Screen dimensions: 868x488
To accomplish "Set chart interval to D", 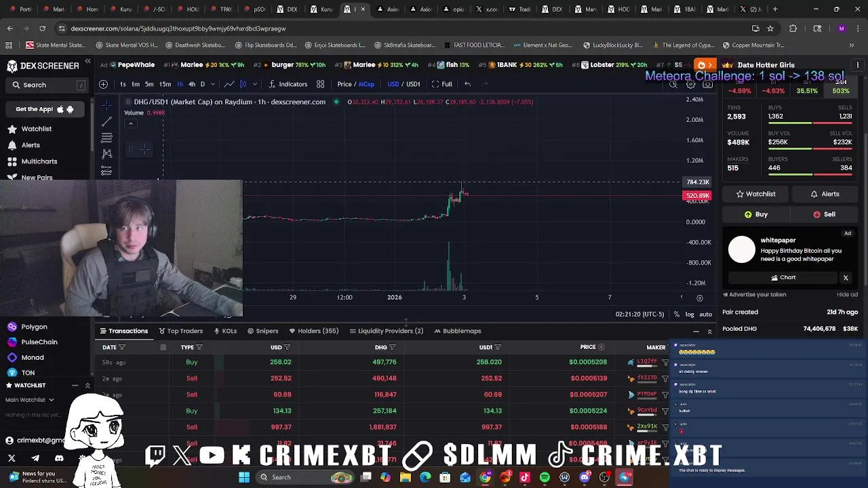I will point(202,84).
